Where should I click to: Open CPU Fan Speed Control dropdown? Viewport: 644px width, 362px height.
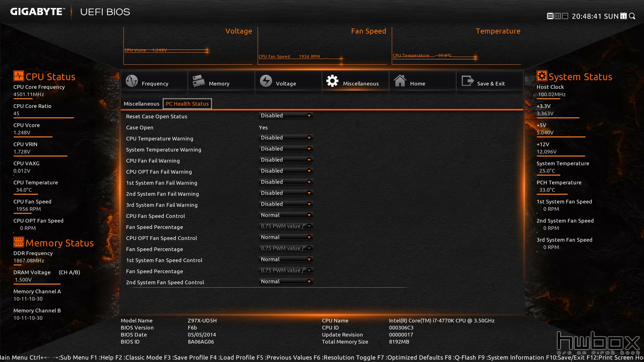(x=286, y=215)
